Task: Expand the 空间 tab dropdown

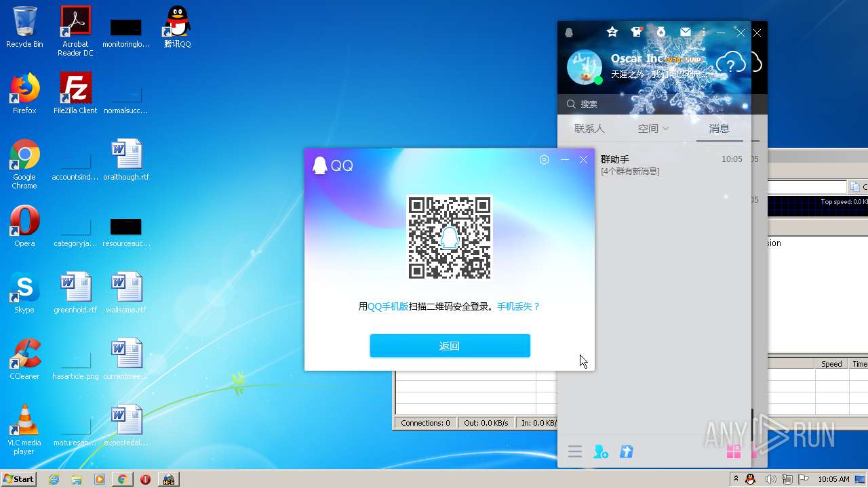Action: 653,128
